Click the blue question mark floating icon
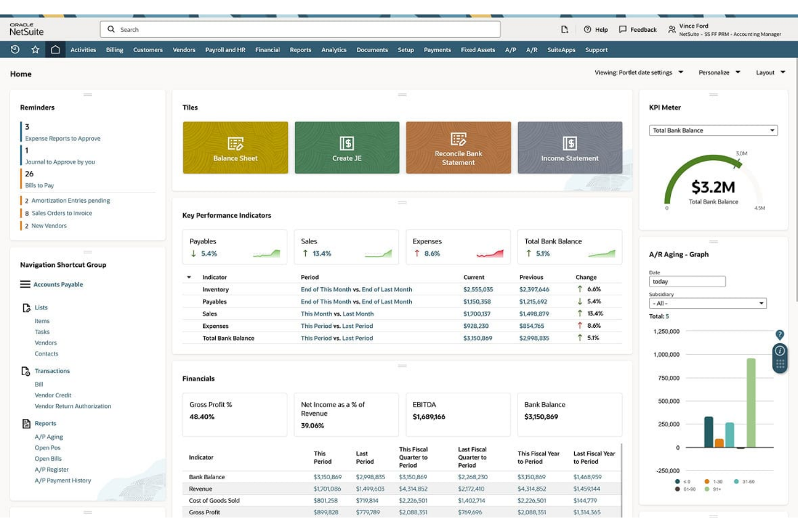Image resolution: width=798 pixels, height=532 pixels. (780, 335)
